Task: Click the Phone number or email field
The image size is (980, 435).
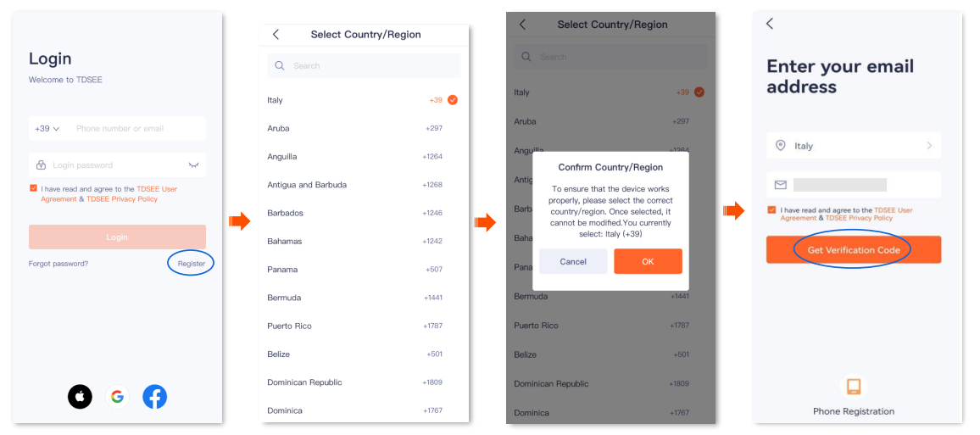Action: click(x=136, y=129)
